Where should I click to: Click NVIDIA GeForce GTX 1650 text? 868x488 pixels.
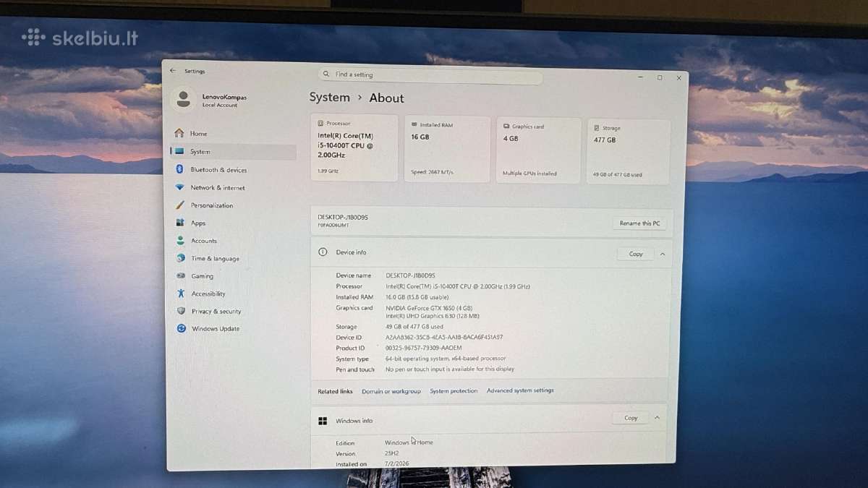(428, 308)
